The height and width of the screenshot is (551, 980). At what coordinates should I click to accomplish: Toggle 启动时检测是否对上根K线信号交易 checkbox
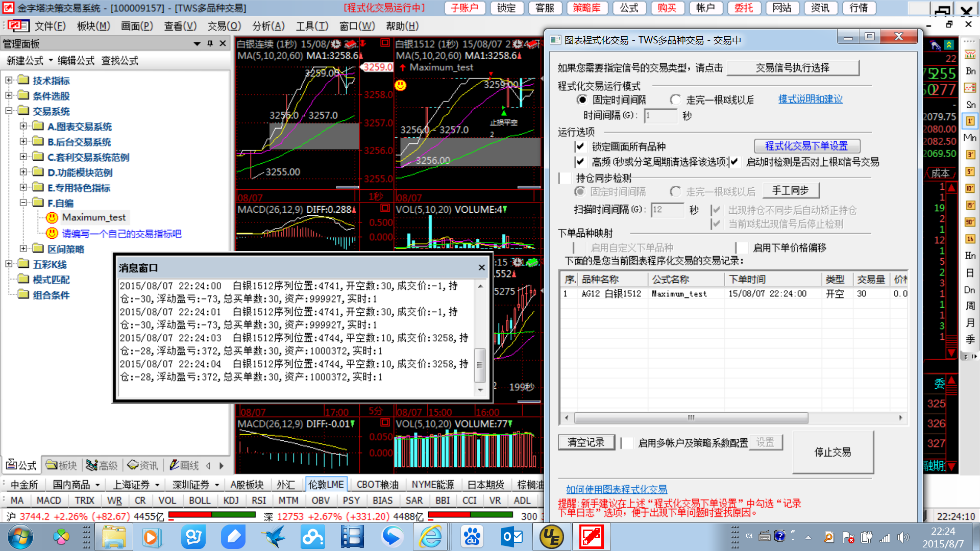point(734,162)
